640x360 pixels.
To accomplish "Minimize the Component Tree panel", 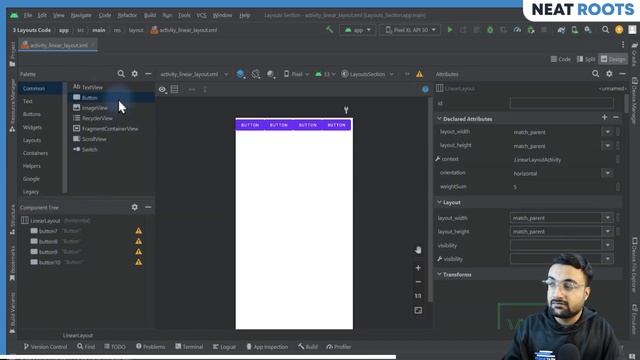I will point(148,207).
